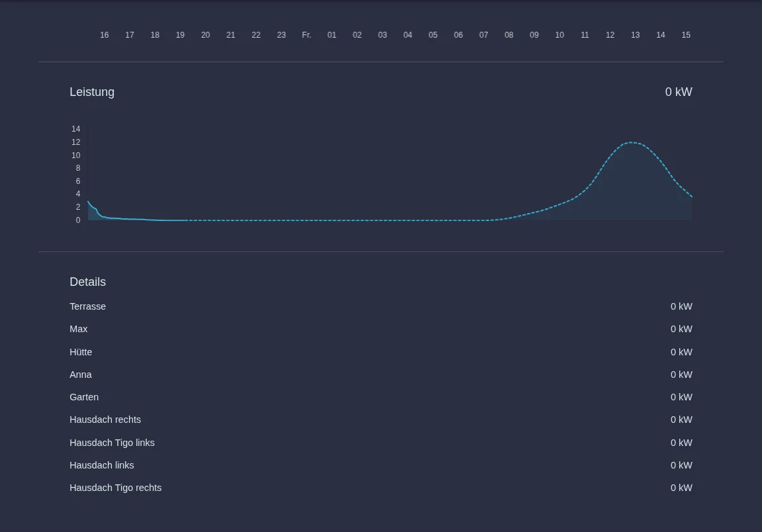Click the "15" hour label on the timeline

pyautogui.click(x=686, y=35)
